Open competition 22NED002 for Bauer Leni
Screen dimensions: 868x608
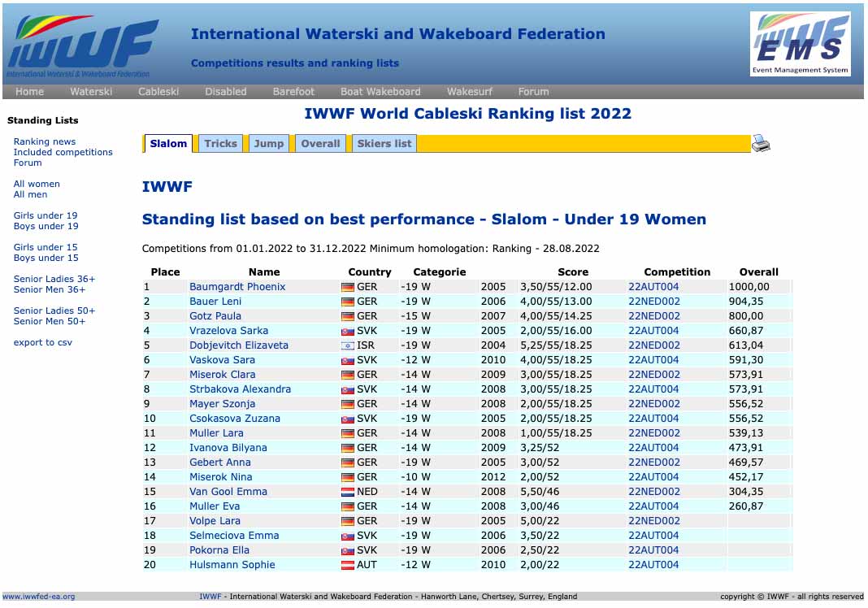click(653, 302)
